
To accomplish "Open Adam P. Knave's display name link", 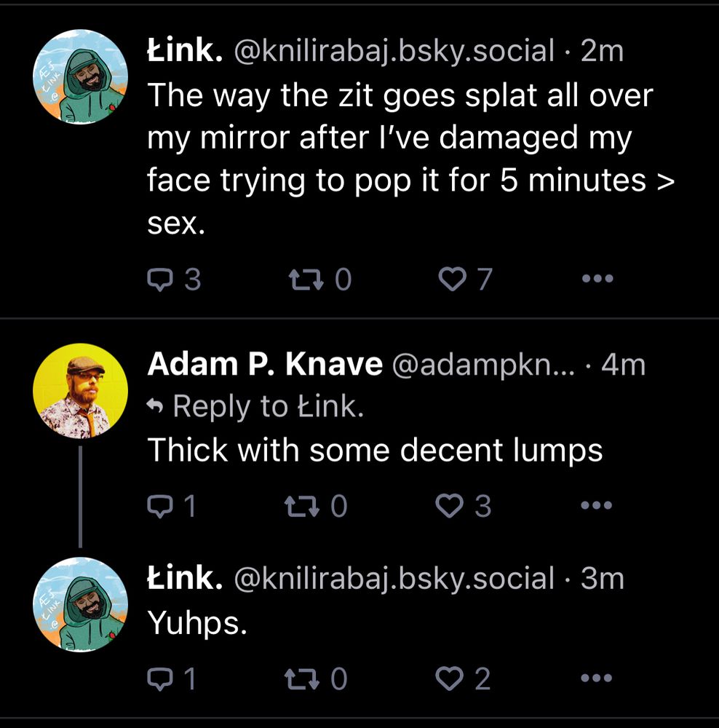I will [264, 365].
